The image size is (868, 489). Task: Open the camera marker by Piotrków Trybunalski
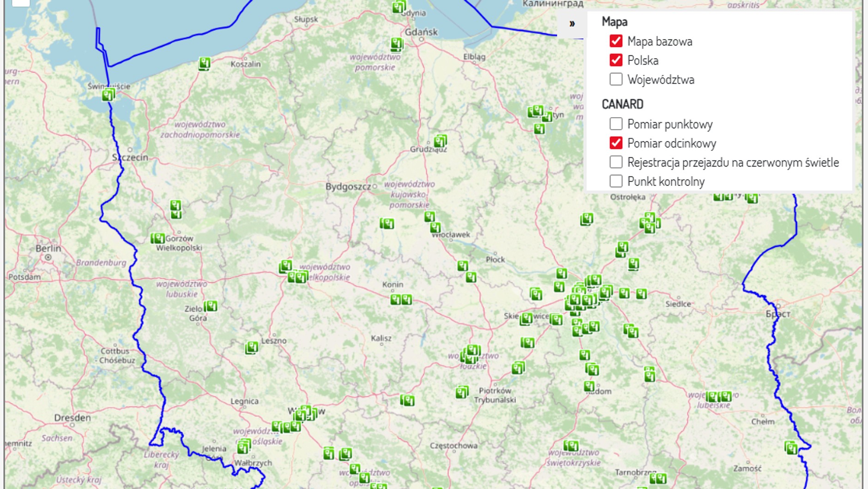click(462, 393)
